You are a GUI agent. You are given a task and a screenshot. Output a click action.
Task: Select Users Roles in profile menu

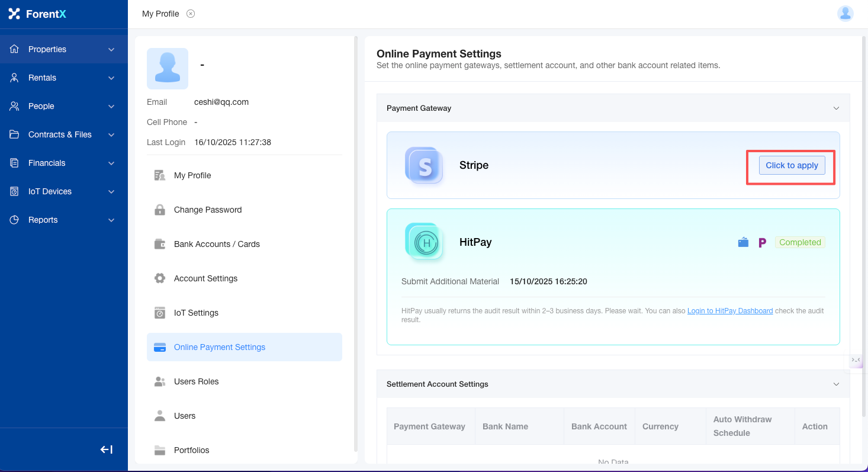[x=196, y=381]
